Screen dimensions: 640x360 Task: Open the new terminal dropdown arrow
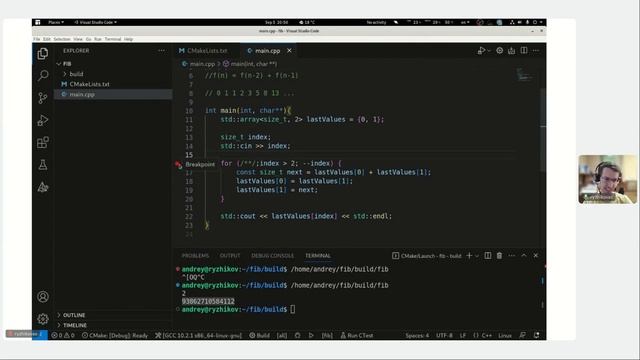[x=477, y=256]
